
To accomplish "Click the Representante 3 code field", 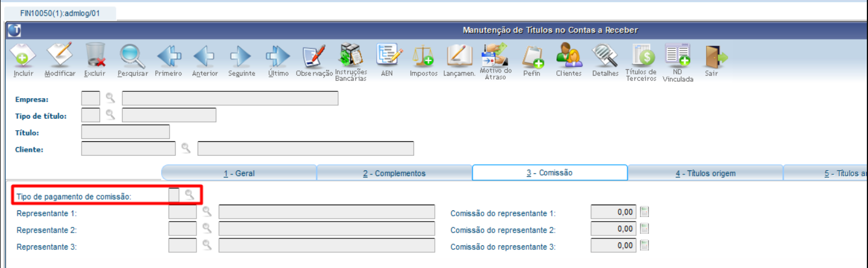I will coord(183,245).
